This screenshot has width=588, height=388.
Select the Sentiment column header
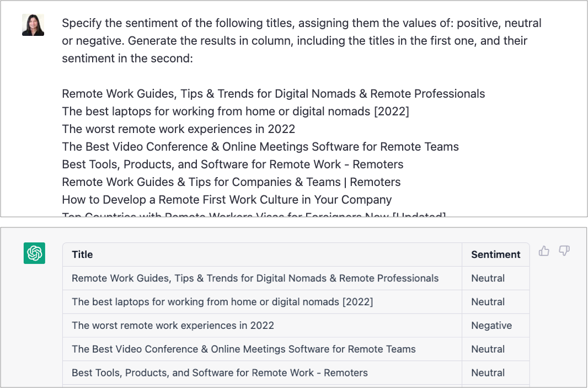[495, 254]
